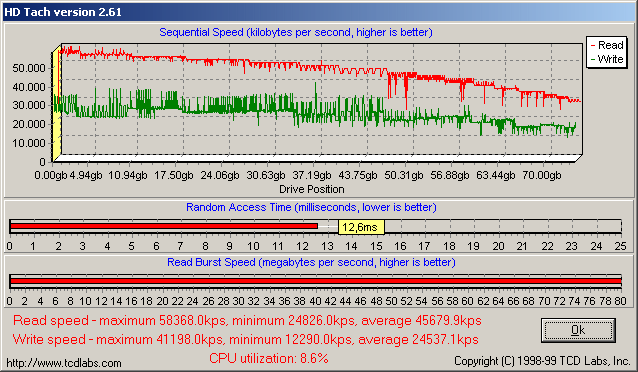
Task: Click the Write speed results line
Action: [245, 339]
